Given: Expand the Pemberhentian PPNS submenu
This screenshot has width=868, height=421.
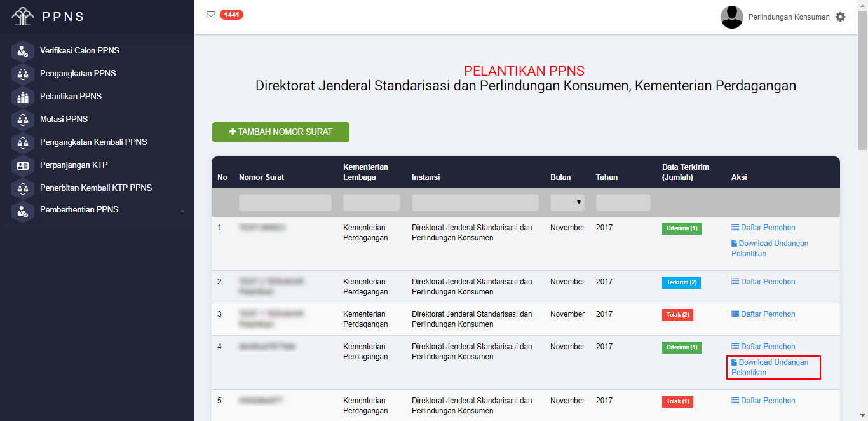Looking at the screenshot, I should 182,210.
